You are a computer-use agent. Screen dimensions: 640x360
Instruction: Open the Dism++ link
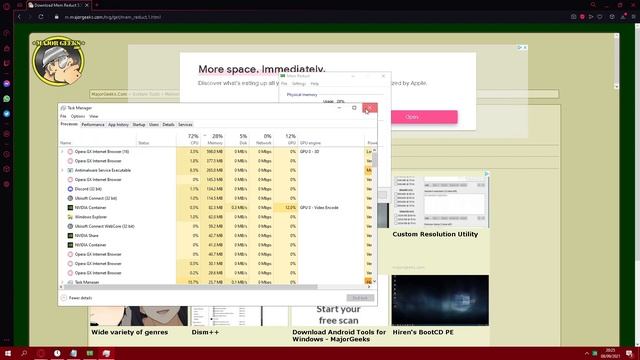[x=205, y=332]
